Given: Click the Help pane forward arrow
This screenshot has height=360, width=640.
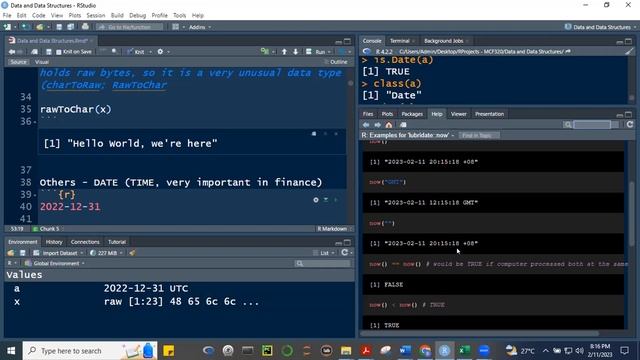Looking at the screenshot, I should tap(378, 125).
